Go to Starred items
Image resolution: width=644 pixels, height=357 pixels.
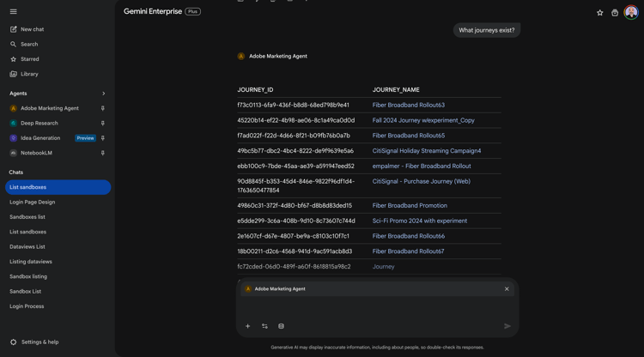29,59
